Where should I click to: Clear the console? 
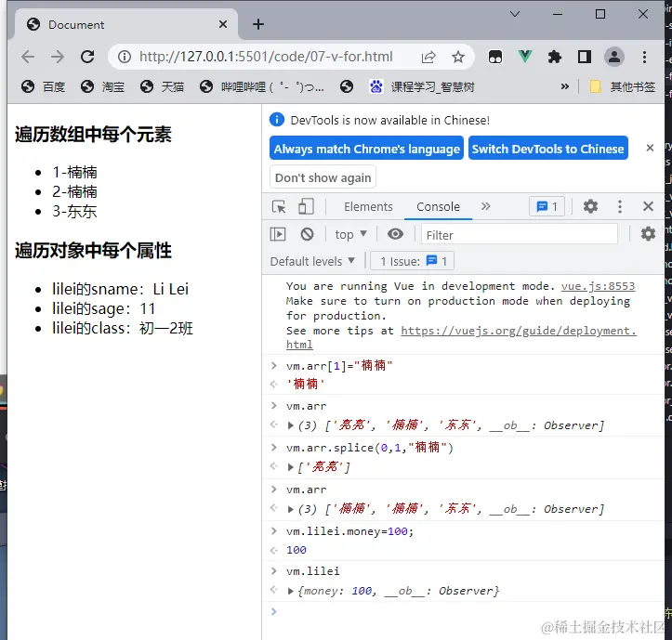pyautogui.click(x=307, y=234)
